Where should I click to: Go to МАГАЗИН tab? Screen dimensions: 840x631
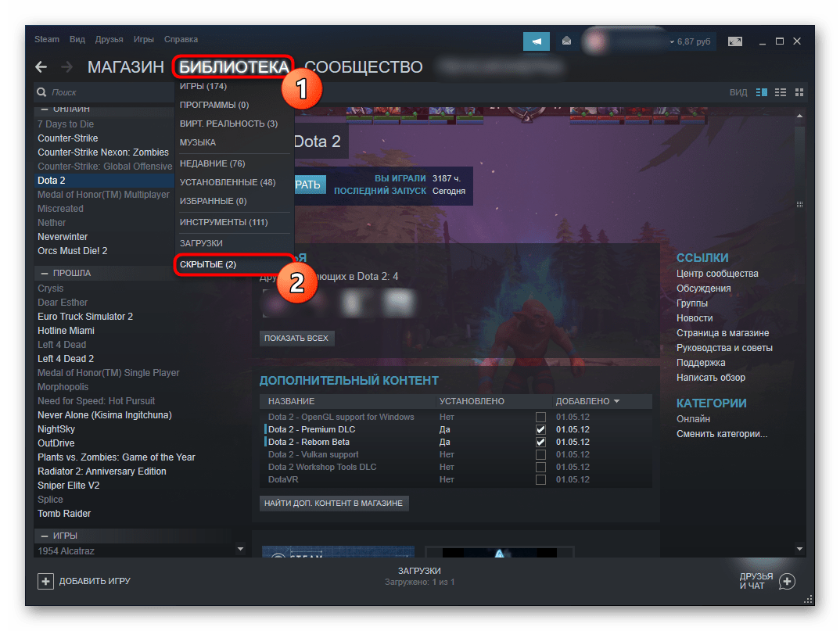[x=126, y=67]
